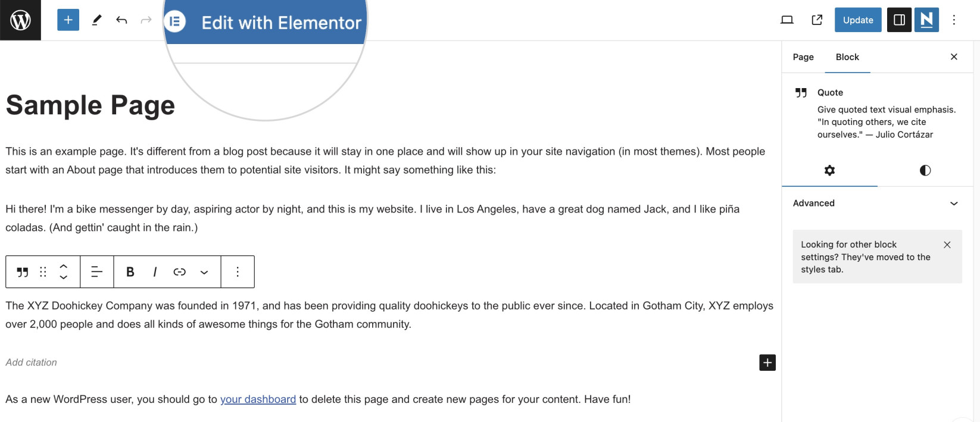
Task: Click the WordPress logo to view posts
Action: [20, 20]
